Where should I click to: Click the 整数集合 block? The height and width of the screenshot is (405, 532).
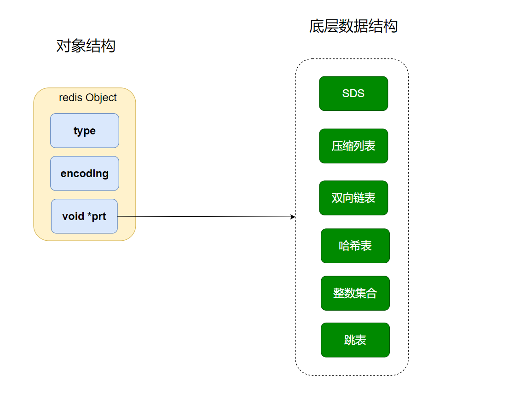355,293
